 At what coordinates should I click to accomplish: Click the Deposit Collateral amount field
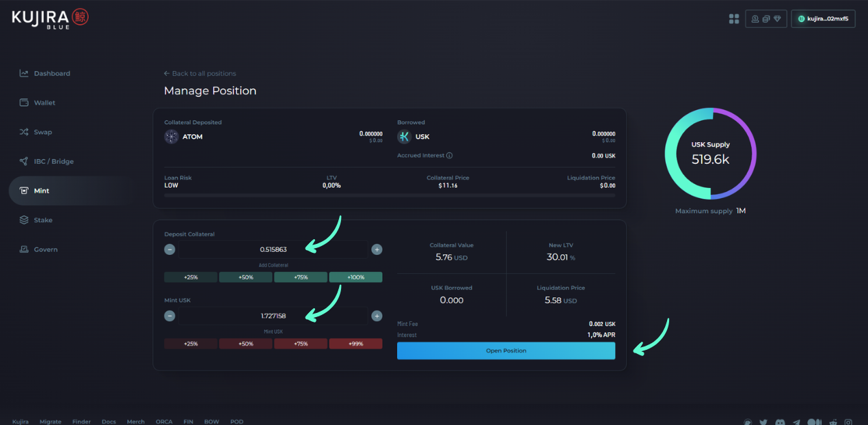[x=273, y=249]
